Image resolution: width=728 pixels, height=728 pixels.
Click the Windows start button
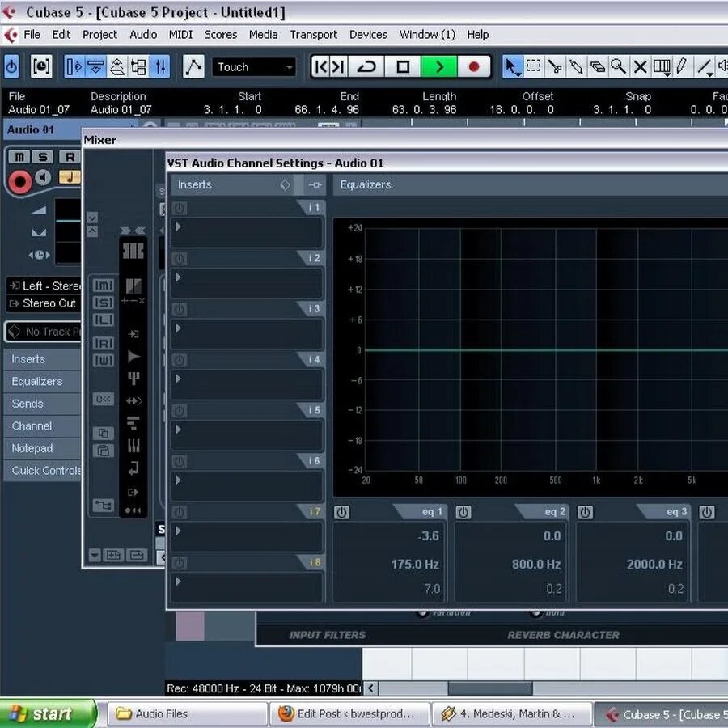click(x=48, y=713)
